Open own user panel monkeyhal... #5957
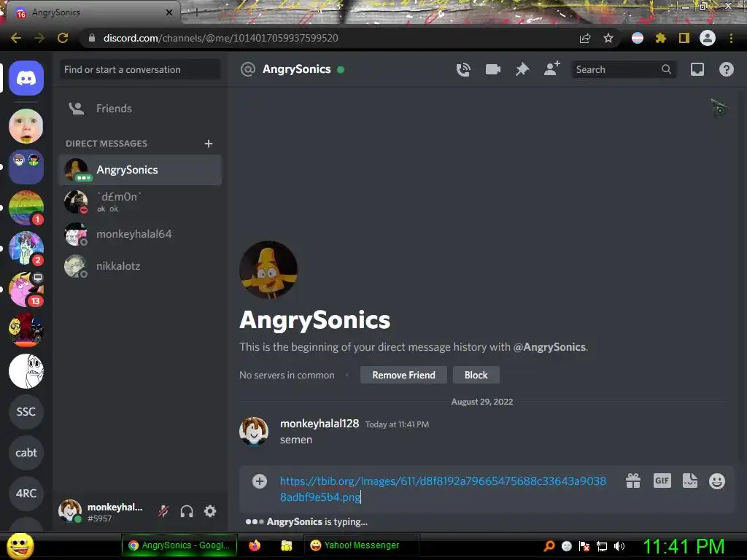Image resolution: width=747 pixels, height=560 pixels. pos(101,511)
